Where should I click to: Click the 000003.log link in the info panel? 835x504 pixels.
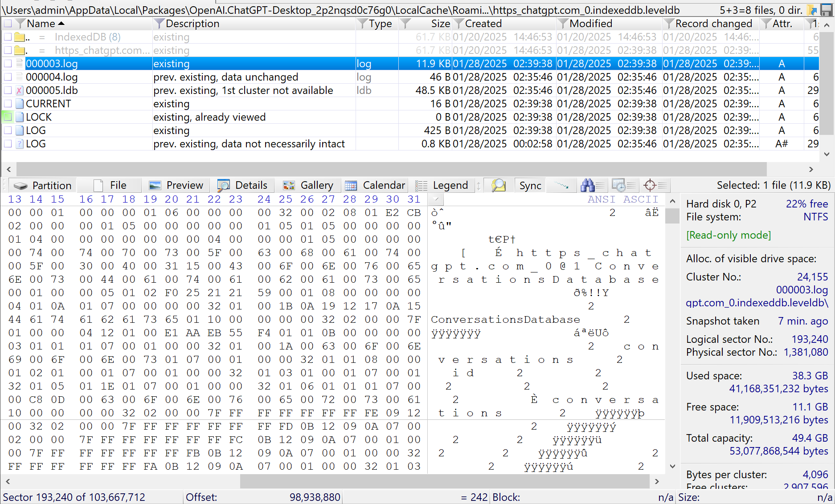802,289
